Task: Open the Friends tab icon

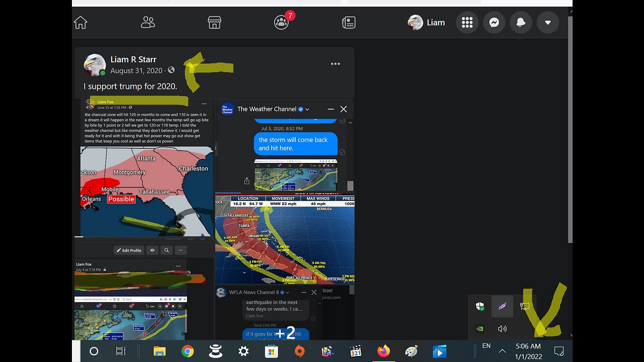Action: click(148, 23)
